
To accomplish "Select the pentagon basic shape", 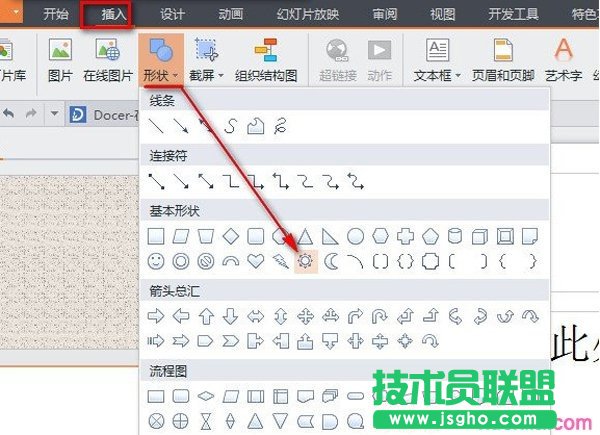I will (x=430, y=236).
